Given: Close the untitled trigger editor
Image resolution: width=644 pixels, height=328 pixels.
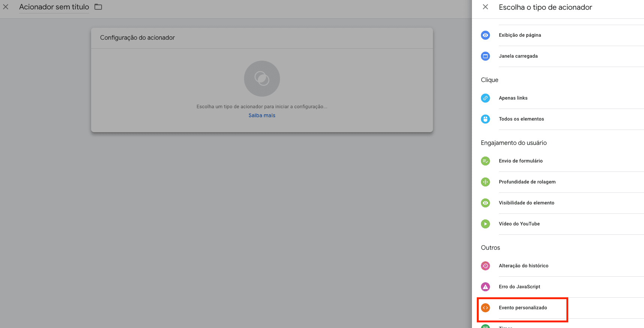Looking at the screenshot, I should (6, 7).
